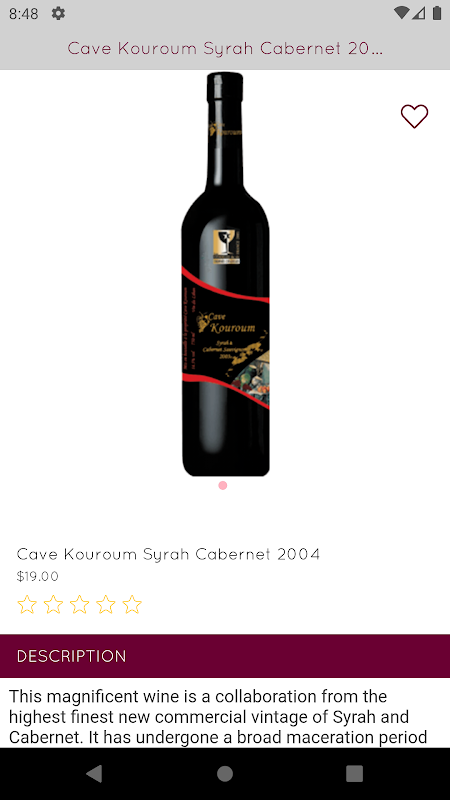The height and width of the screenshot is (800, 450).
Task: Tap the heart favorite icon
Action: pyautogui.click(x=414, y=116)
